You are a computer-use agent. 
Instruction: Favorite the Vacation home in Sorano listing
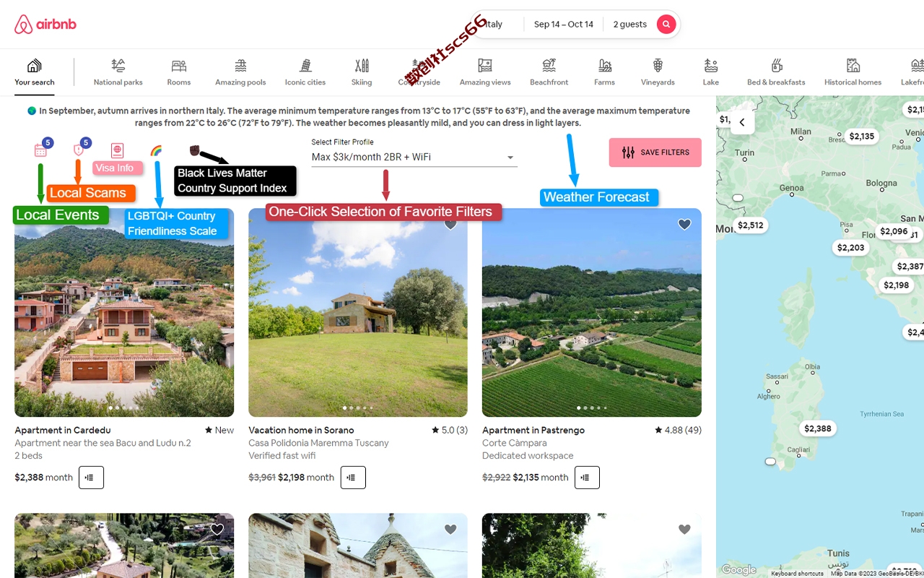click(450, 225)
